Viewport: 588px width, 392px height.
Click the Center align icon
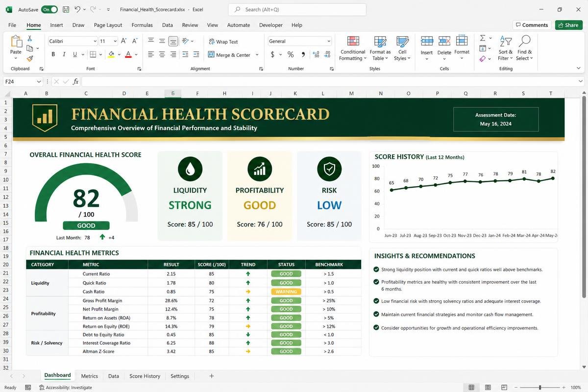click(162, 55)
